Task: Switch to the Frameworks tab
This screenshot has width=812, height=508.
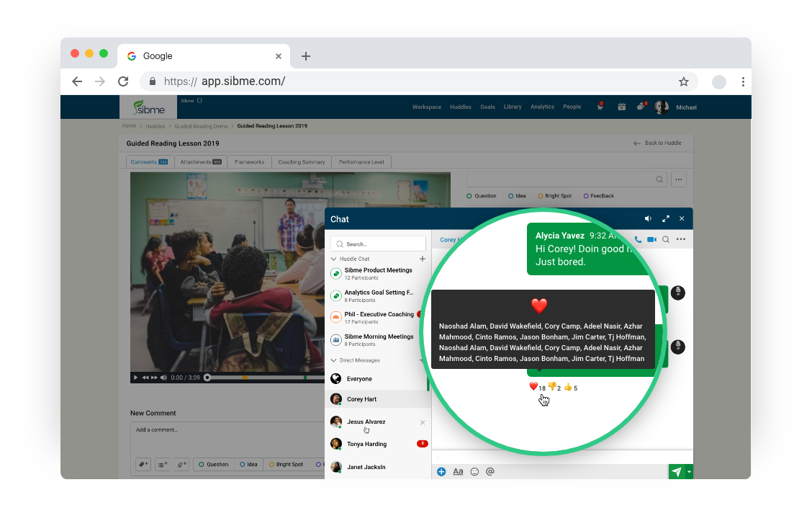Action: tap(250, 161)
